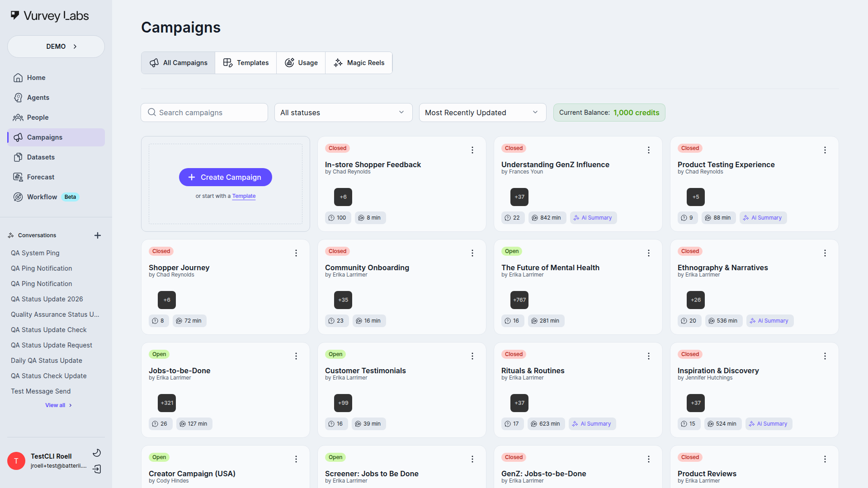The height and width of the screenshot is (488, 868).
Task: Open the Template link below Create Campaign
Action: (243, 196)
